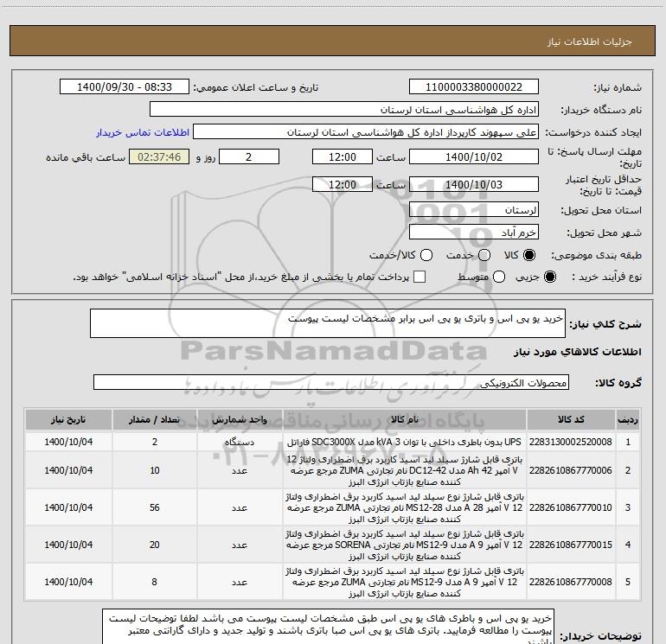Select product code 2283130002520008
This screenshot has height=644, width=666.
pos(571,442)
